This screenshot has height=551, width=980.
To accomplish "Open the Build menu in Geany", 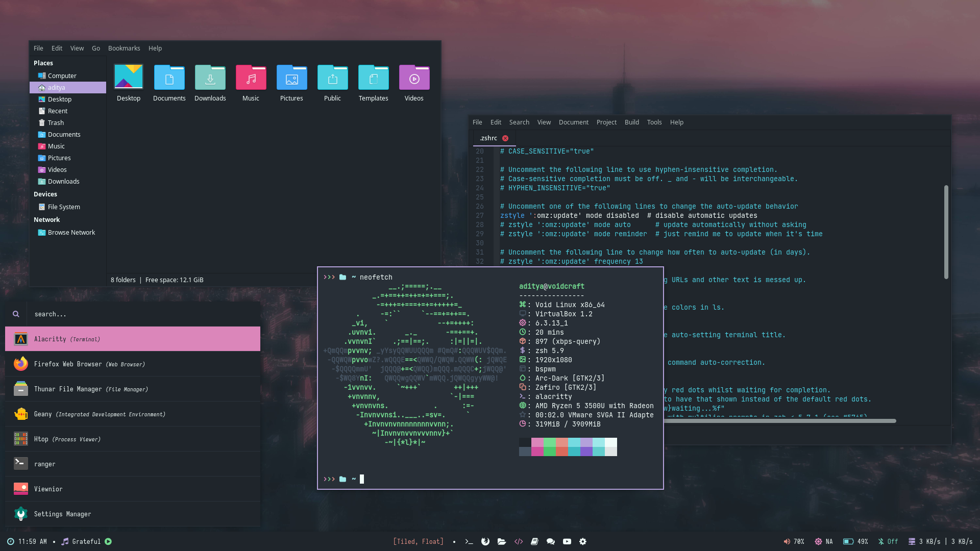I will coord(631,122).
